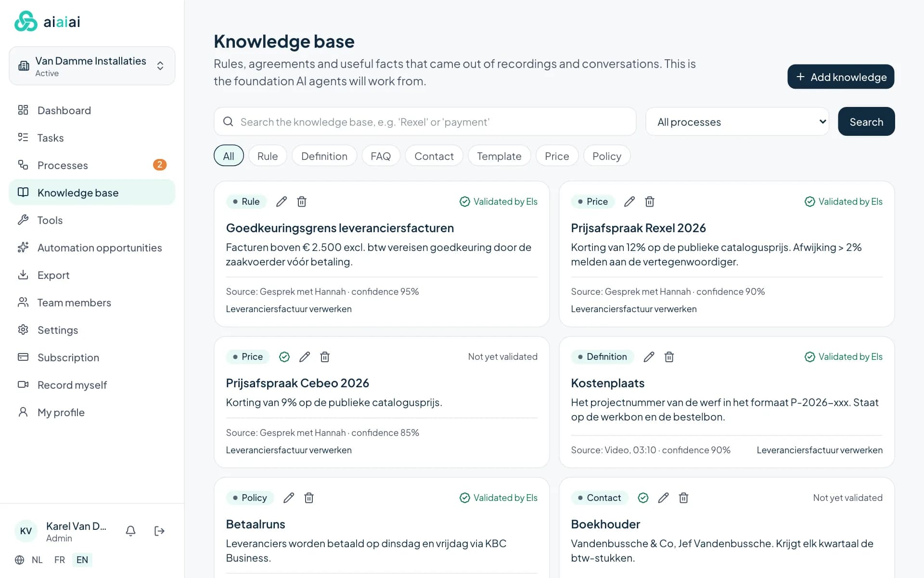Click the KV user avatar
Screen dimensions: 924x578
pyautogui.click(x=26, y=531)
